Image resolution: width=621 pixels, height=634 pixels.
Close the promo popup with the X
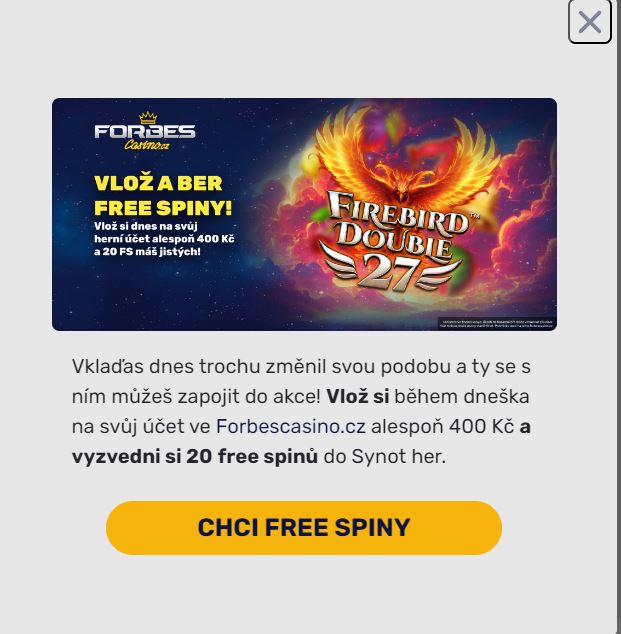tap(589, 22)
